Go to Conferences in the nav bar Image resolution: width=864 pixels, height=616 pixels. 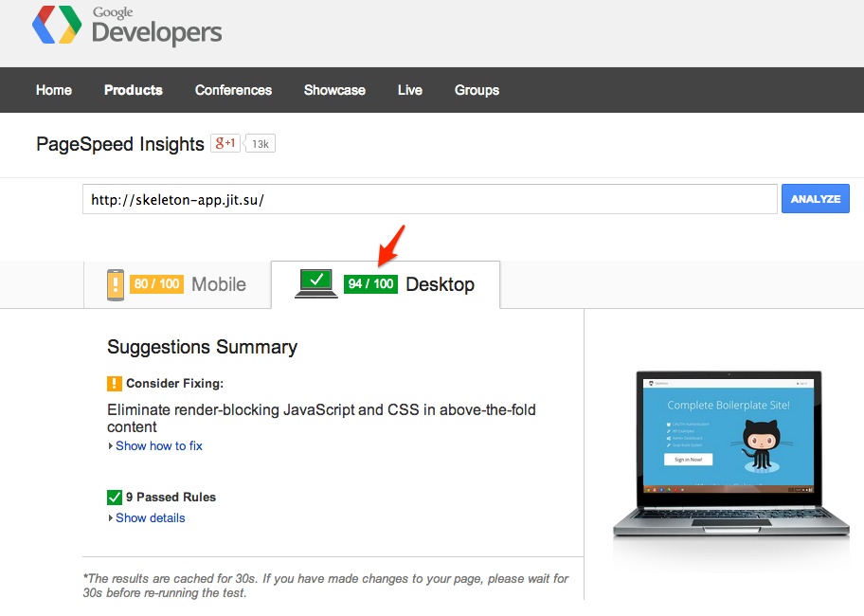pyautogui.click(x=234, y=90)
